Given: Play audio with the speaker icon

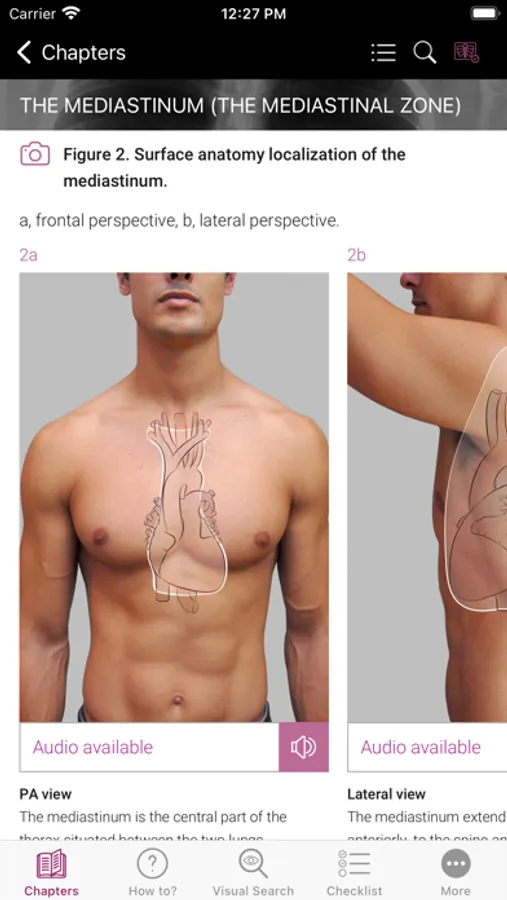Looking at the screenshot, I should click(304, 747).
